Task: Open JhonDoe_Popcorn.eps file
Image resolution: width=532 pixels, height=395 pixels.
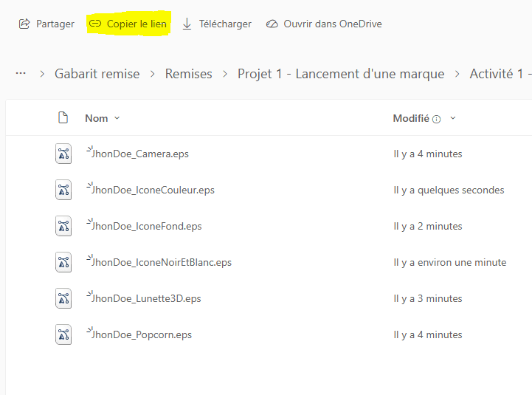Action: [141, 335]
